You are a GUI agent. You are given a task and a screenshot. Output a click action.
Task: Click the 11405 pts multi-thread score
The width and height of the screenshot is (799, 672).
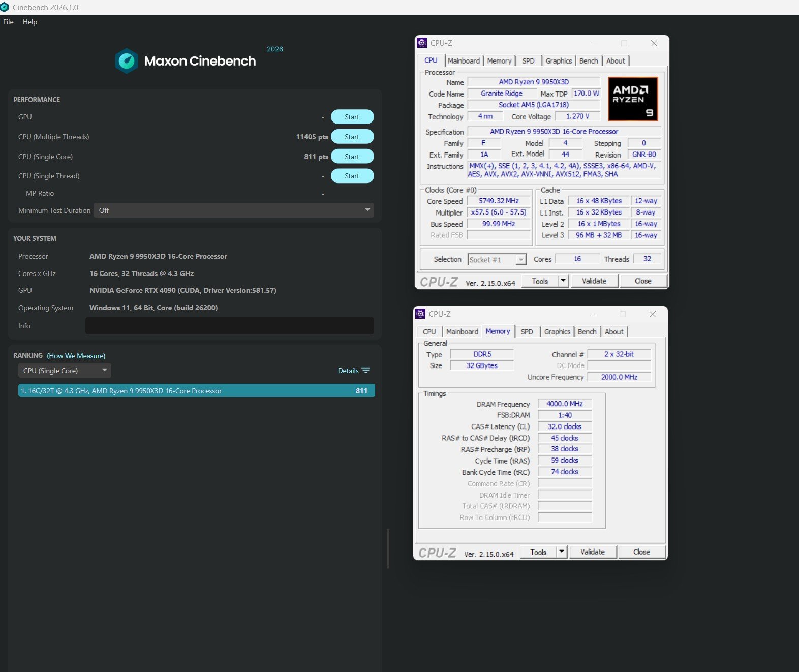(x=312, y=137)
